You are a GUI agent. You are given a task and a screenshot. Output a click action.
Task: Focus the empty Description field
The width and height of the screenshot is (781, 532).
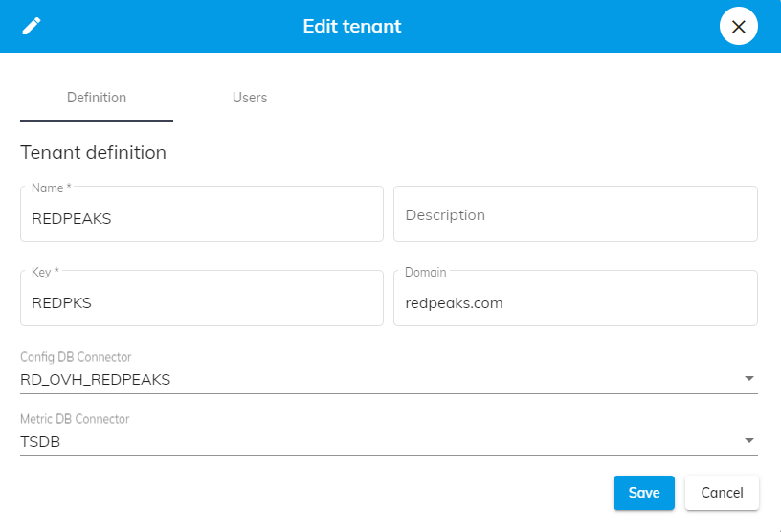click(575, 214)
